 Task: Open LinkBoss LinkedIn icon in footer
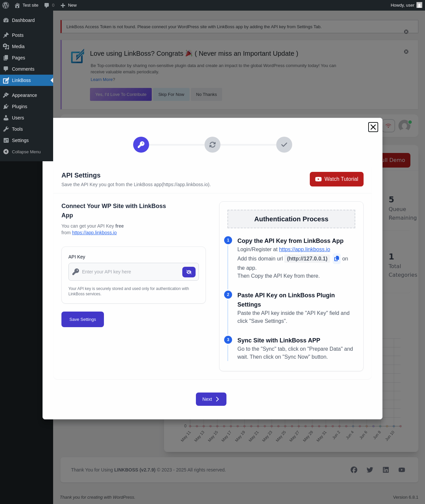point(386,470)
